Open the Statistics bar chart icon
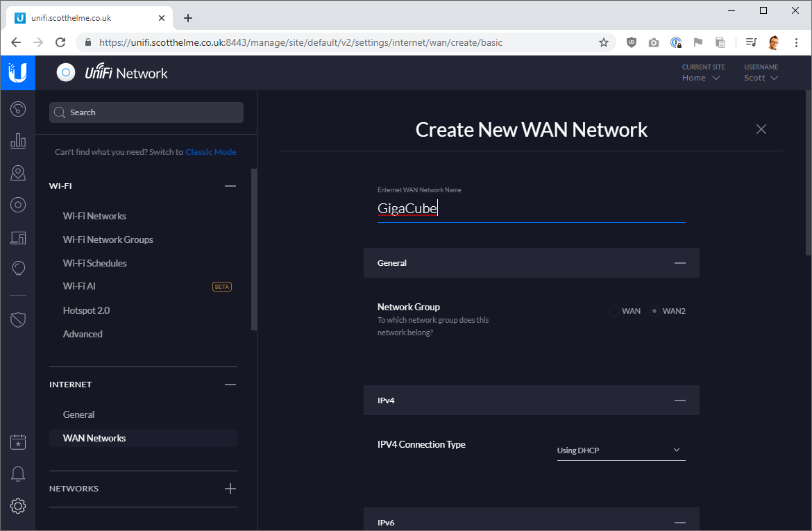This screenshot has height=531, width=812. (x=18, y=141)
